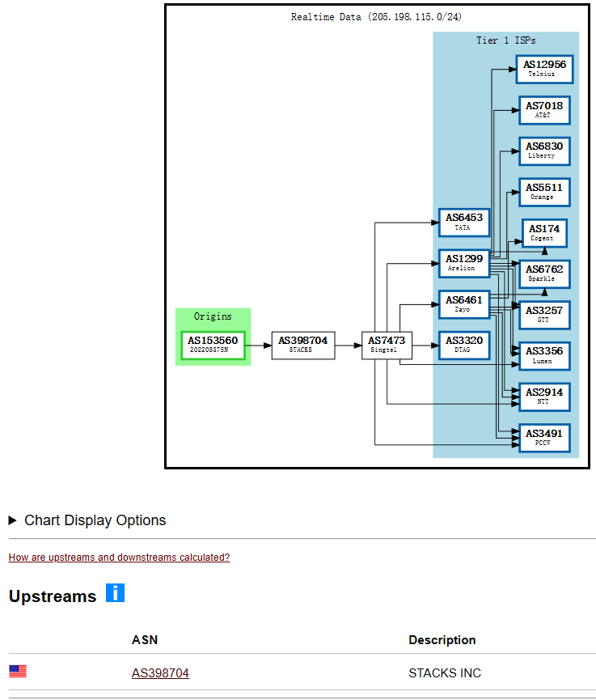Click the AS6453 TATA node
Image resolution: width=596 pixels, height=700 pixels.
click(463, 222)
